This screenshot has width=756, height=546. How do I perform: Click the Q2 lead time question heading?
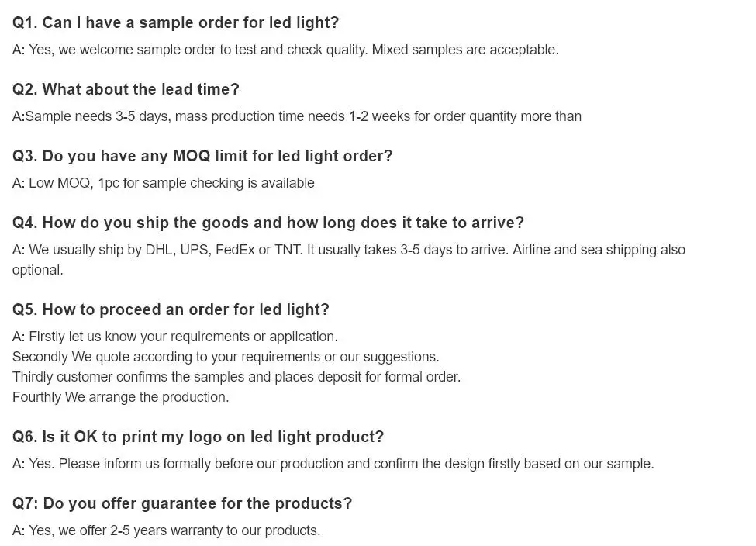point(126,90)
